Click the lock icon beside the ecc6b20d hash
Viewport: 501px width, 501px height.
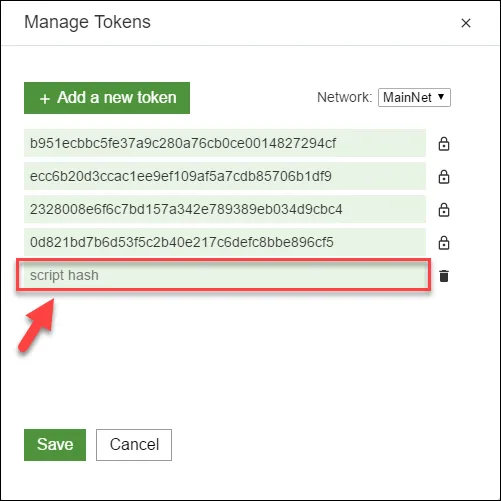444,177
